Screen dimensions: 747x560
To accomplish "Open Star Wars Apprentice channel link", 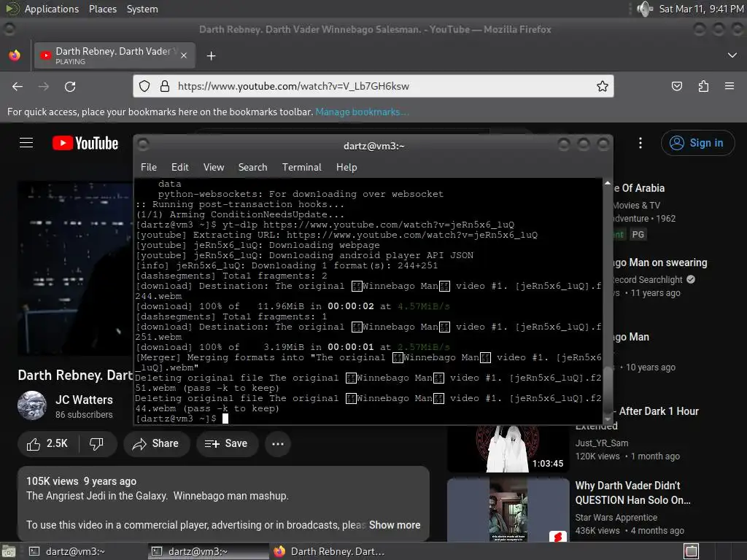I will coord(616,517).
